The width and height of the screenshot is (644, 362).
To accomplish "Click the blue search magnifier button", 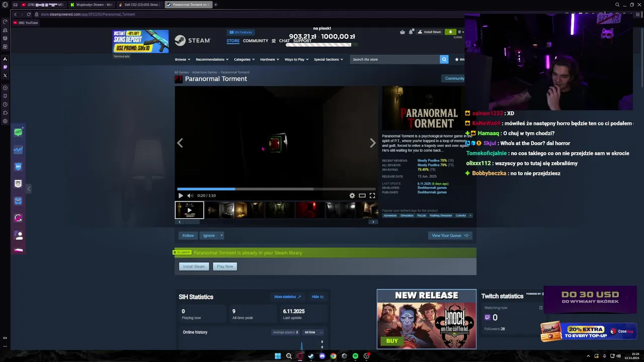I will point(444,59).
